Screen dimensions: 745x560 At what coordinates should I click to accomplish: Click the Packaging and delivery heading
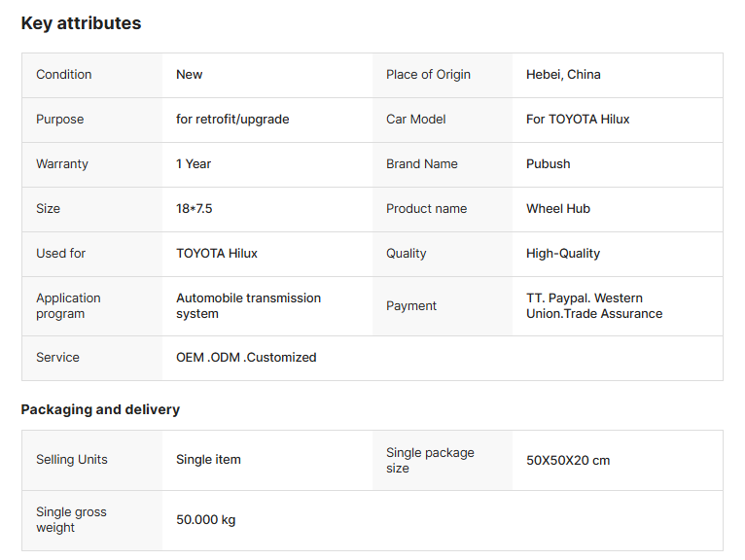click(x=100, y=409)
